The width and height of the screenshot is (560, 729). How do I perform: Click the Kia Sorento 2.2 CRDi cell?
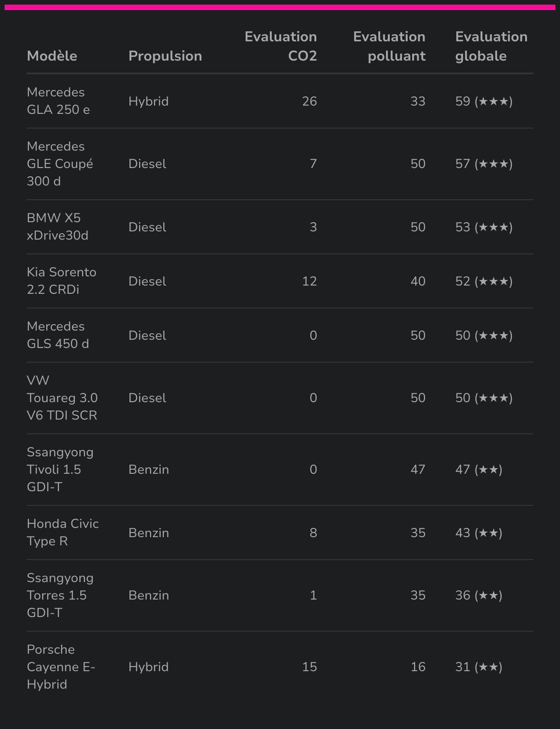click(62, 281)
